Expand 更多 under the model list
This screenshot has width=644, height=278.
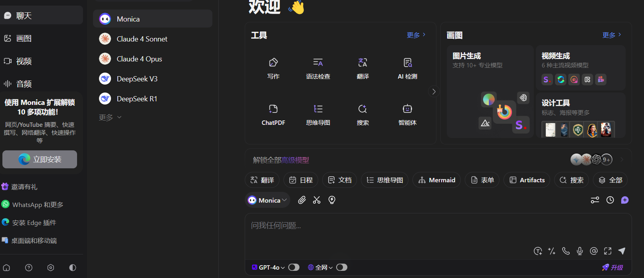[x=110, y=117]
